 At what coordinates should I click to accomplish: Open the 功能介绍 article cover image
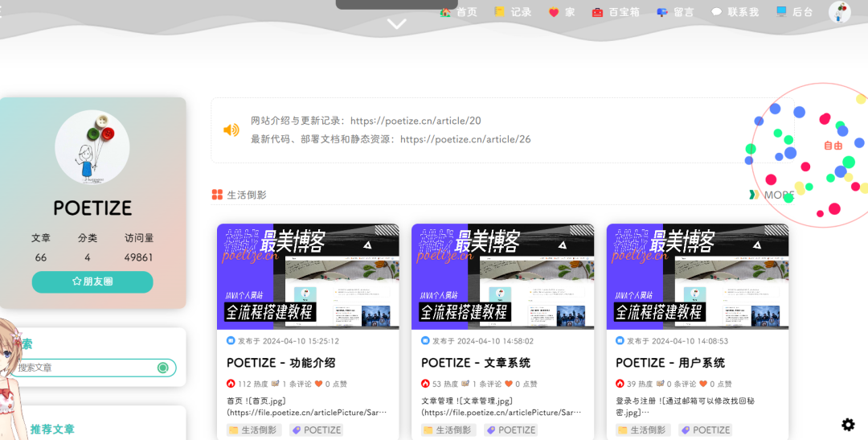click(x=308, y=277)
